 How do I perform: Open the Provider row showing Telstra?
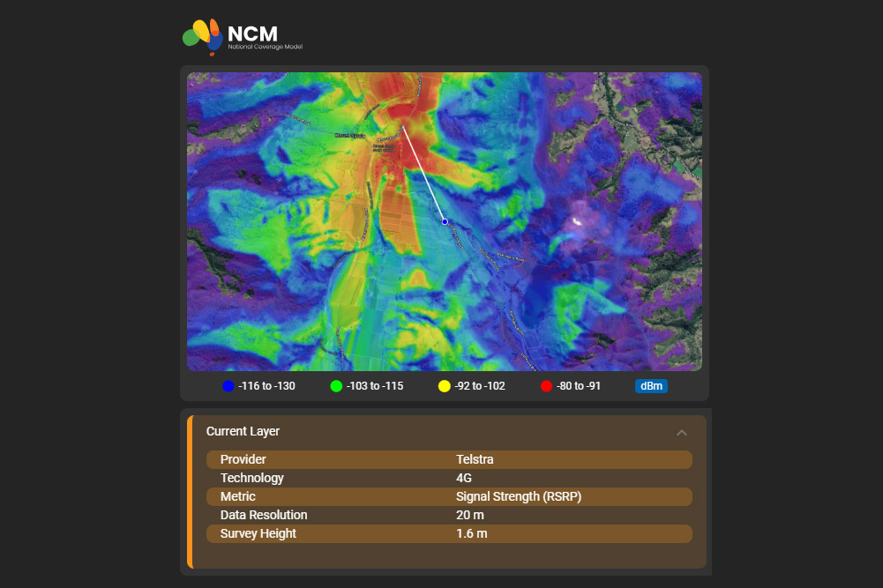(x=450, y=459)
